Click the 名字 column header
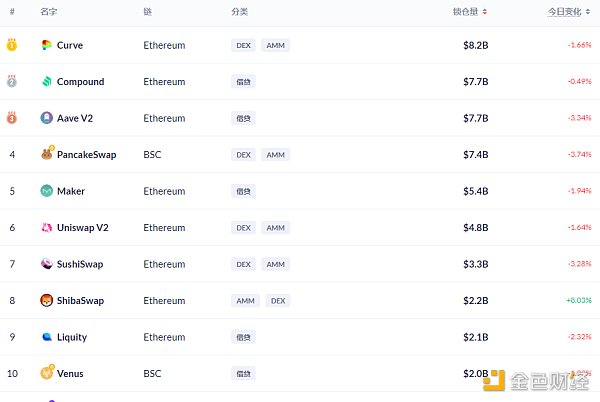This screenshot has width=600, height=402. coord(48,12)
